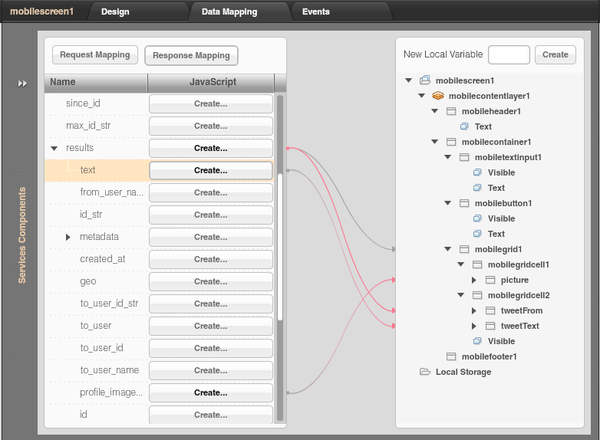Expand the Services Components side panel arrows

(x=23, y=84)
